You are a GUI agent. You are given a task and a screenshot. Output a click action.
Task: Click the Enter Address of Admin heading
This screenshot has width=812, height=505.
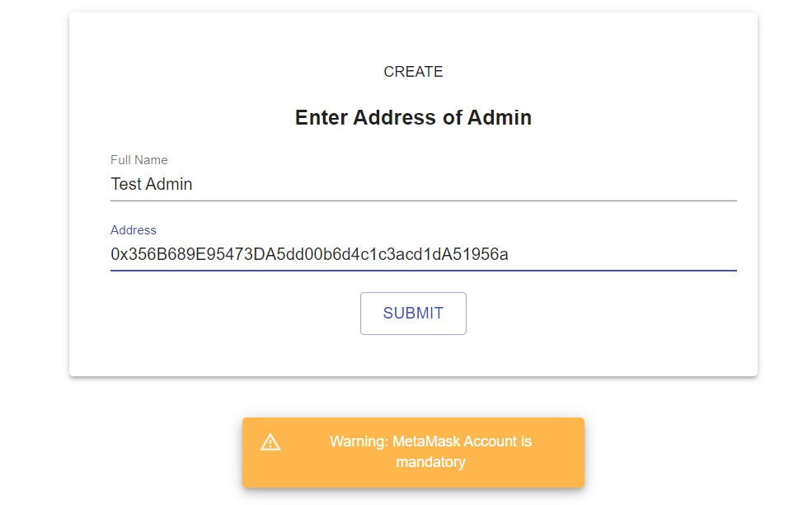(413, 117)
